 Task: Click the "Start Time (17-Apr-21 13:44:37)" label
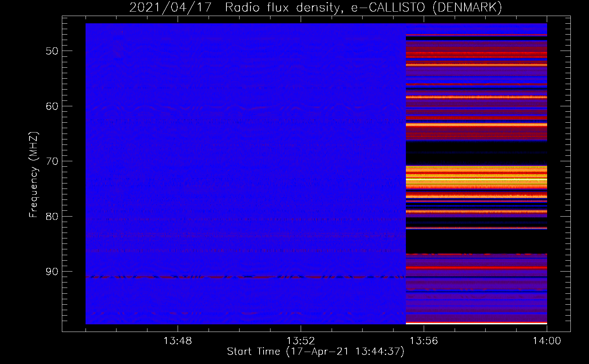(x=316, y=351)
